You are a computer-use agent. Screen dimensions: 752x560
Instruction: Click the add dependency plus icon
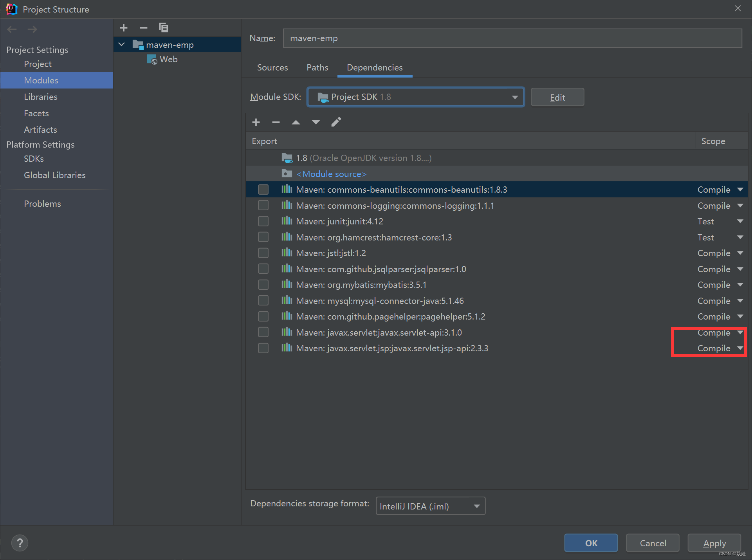pyautogui.click(x=256, y=122)
